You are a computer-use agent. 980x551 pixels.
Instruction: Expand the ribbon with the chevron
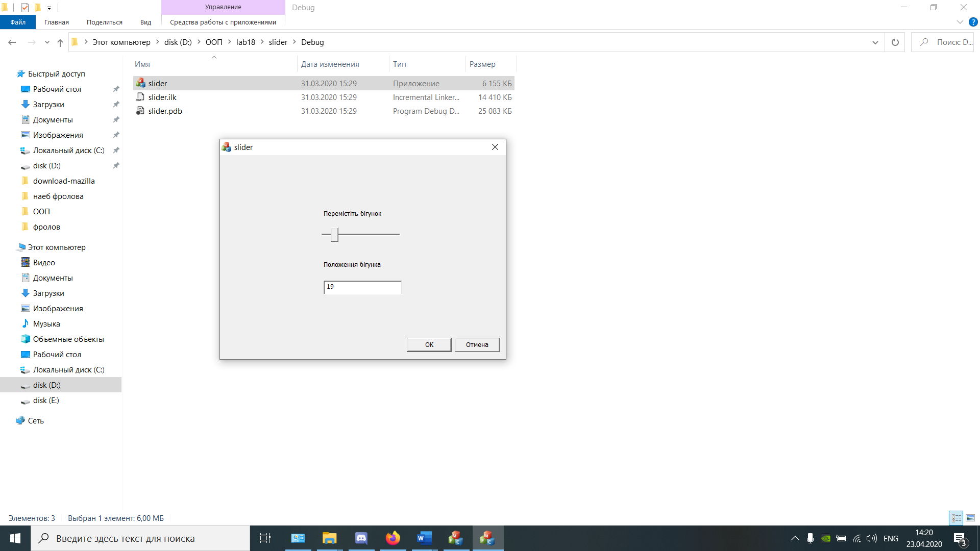pyautogui.click(x=960, y=22)
